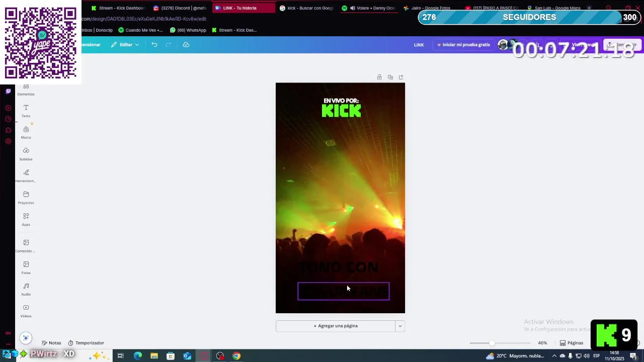This screenshot has width=644, height=362.
Task: Duplicate the page with the copy icon
Action: tap(390, 77)
